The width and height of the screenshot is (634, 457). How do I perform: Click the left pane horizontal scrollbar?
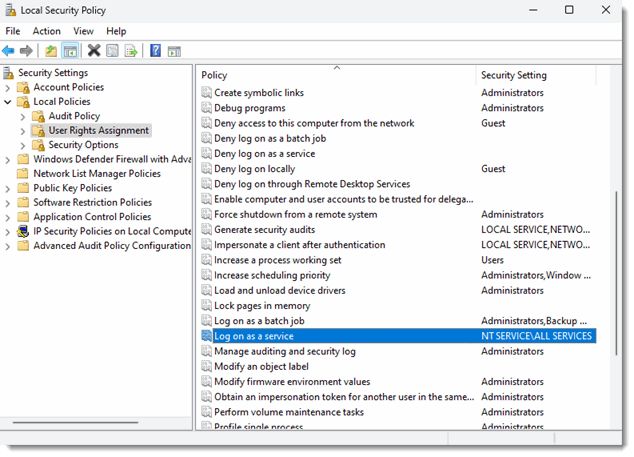click(75, 423)
